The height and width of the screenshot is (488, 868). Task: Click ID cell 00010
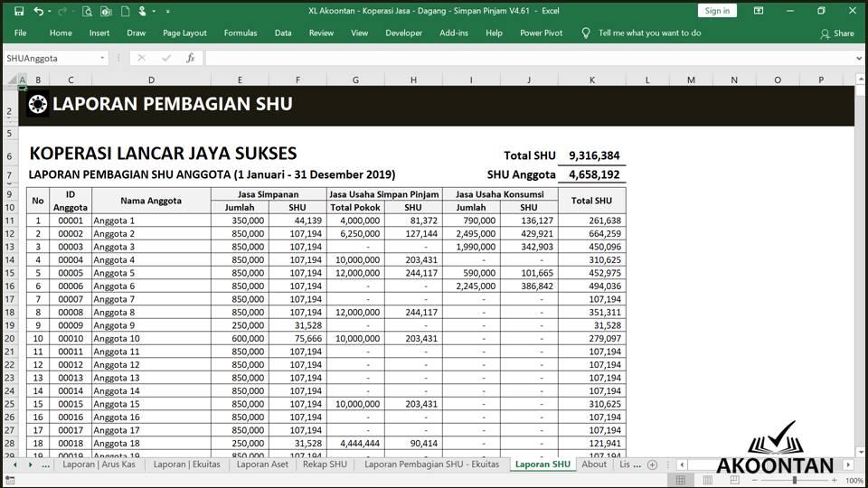coord(71,339)
